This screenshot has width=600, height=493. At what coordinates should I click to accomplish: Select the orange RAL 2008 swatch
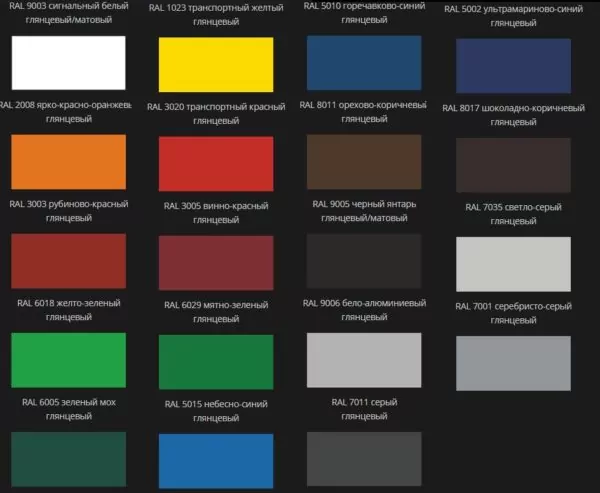point(68,162)
